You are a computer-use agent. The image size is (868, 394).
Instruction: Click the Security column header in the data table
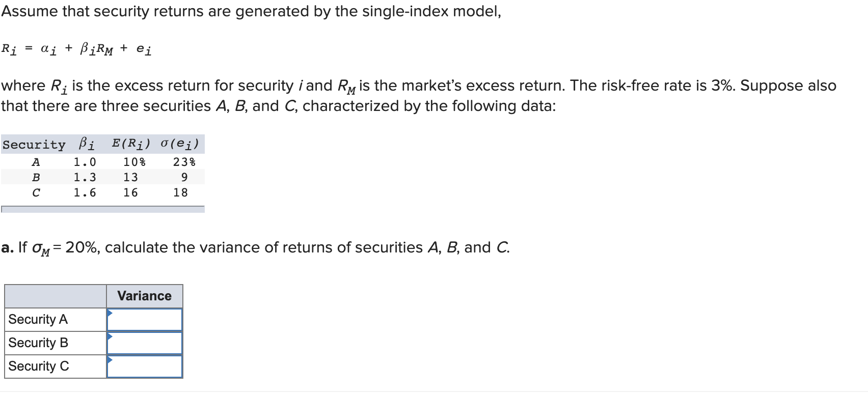tap(34, 144)
